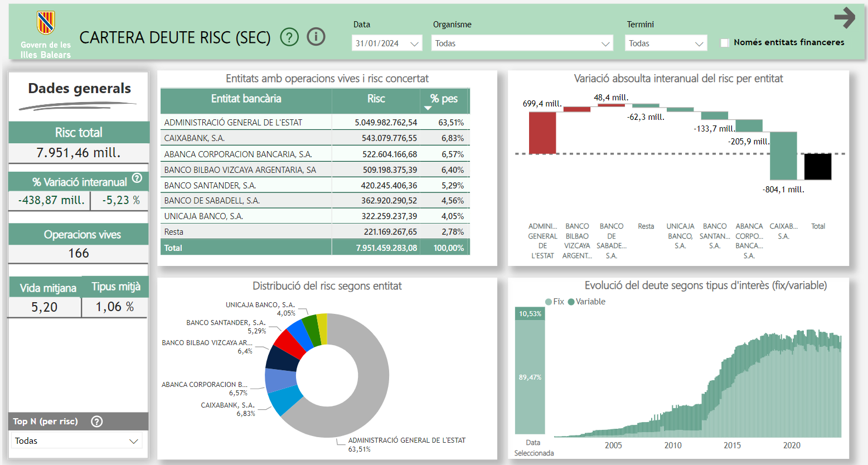Sort by Risc column header
Image resolution: width=868 pixels, height=465 pixels.
(x=376, y=99)
